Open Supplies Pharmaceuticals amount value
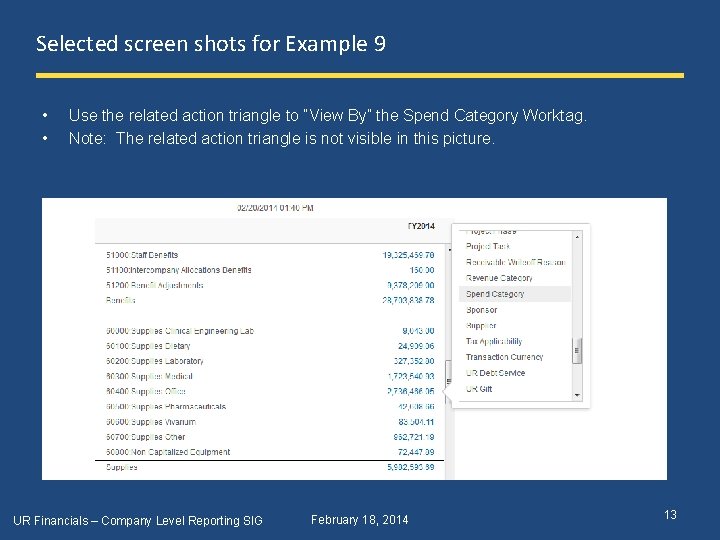The image size is (720, 540). tap(416, 406)
